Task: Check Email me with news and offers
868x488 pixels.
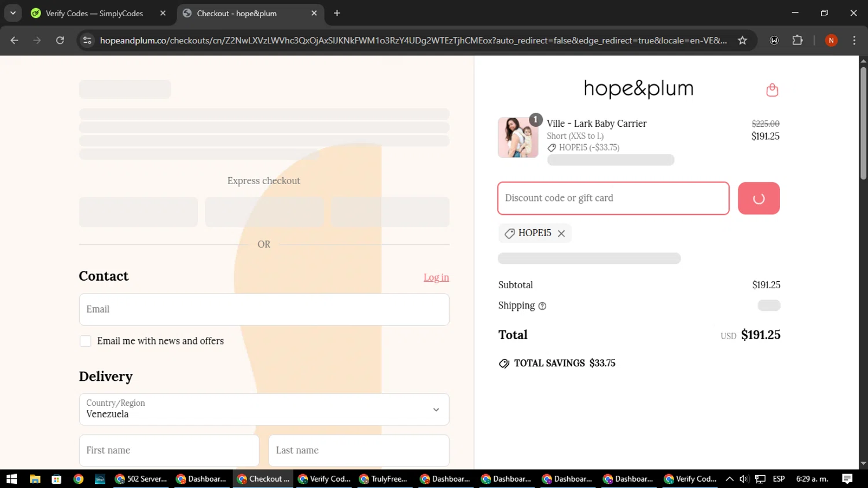Action: [x=86, y=341]
